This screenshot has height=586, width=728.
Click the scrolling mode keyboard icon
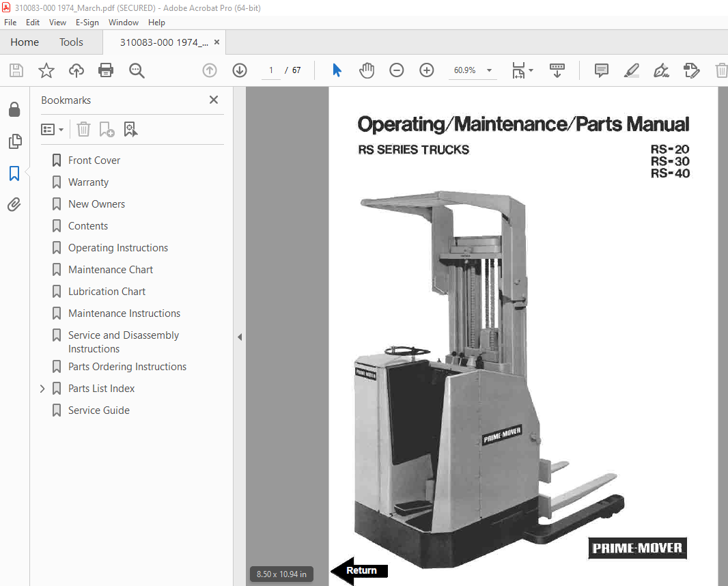pyautogui.click(x=557, y=70)
